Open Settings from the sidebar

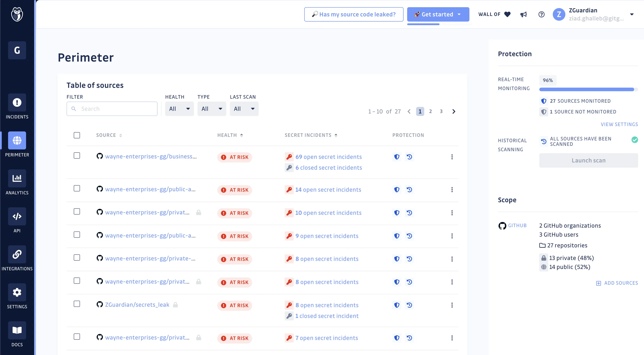point(17,297)
